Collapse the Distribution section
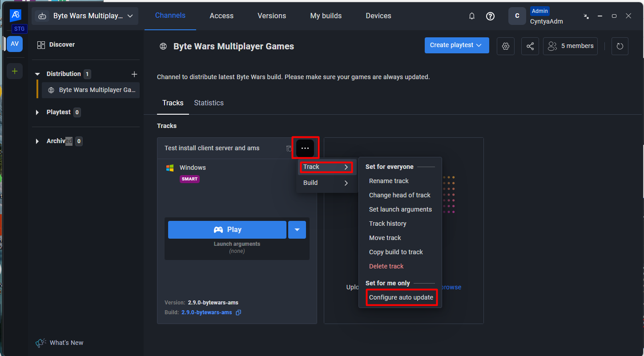 click(x=37, y=74)
